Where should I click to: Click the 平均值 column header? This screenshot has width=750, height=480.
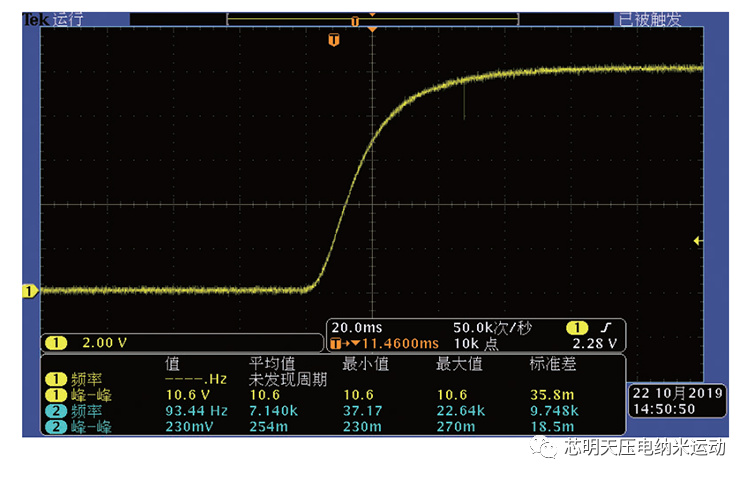[x=272, y=364]
